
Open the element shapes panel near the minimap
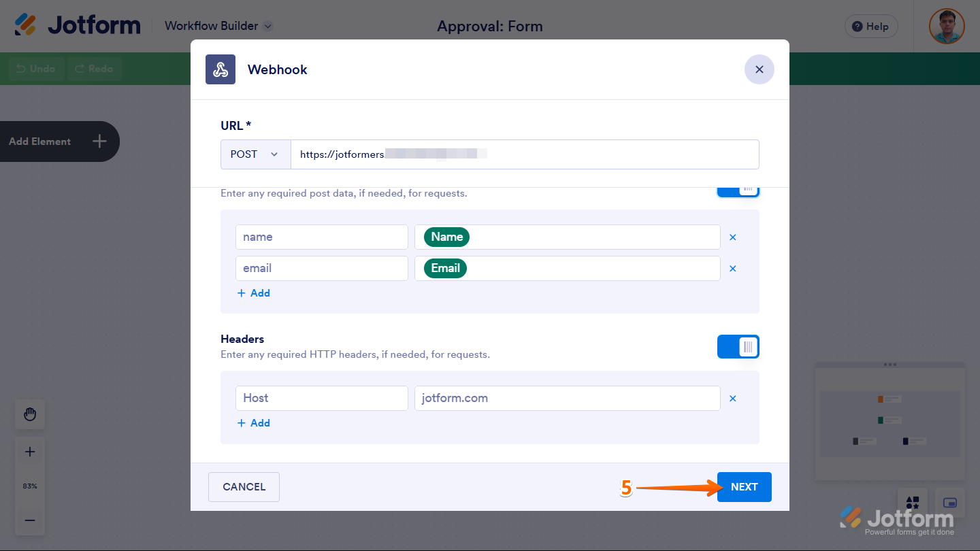tap(912, 501)
